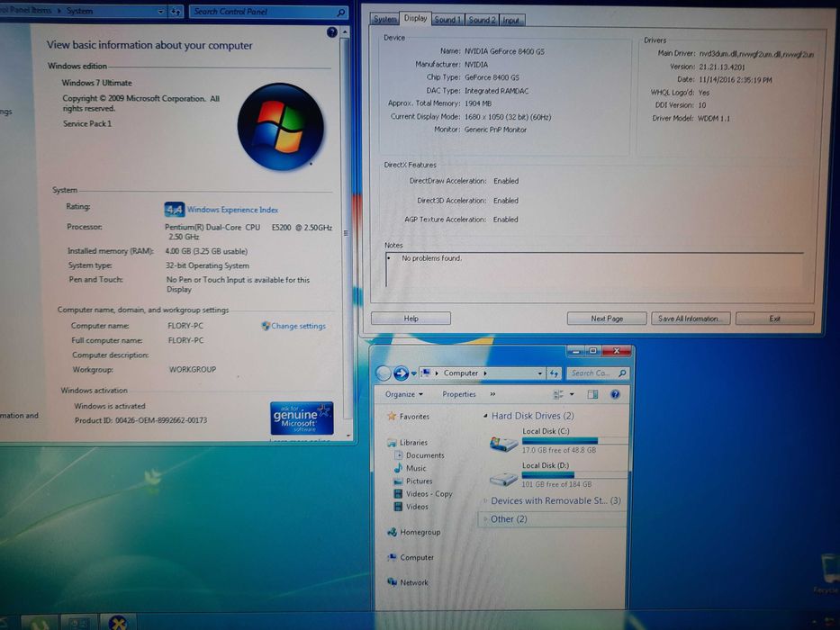The width and height of the screenshot is (840, 630).
Task: Open recent pages dropdown in explorer
Action: 414,373
